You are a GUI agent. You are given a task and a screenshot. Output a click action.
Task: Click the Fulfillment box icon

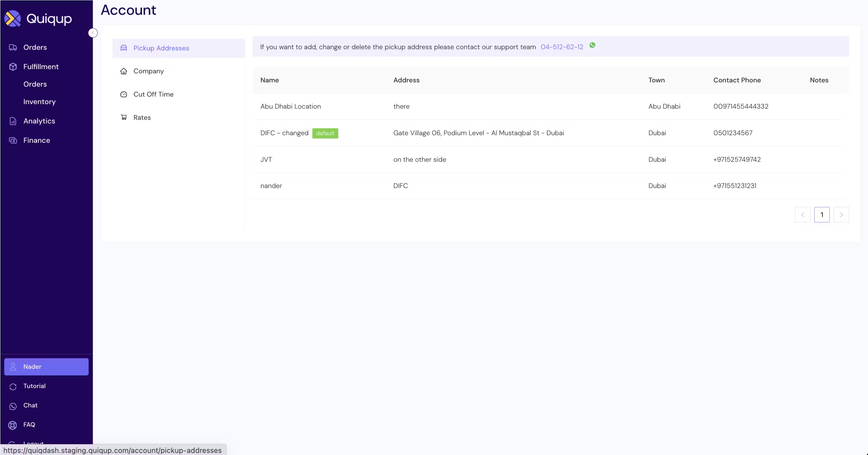point(13,67)
